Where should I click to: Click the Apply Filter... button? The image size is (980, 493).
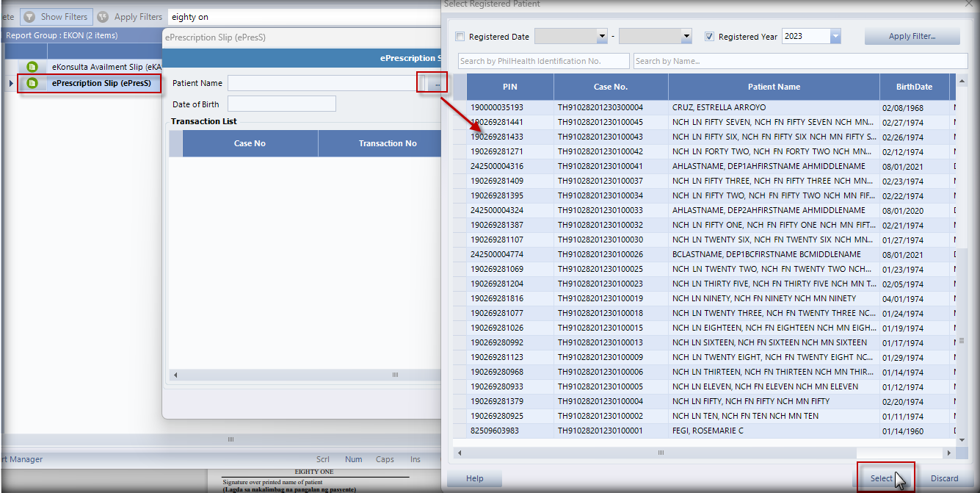(912, 37)
